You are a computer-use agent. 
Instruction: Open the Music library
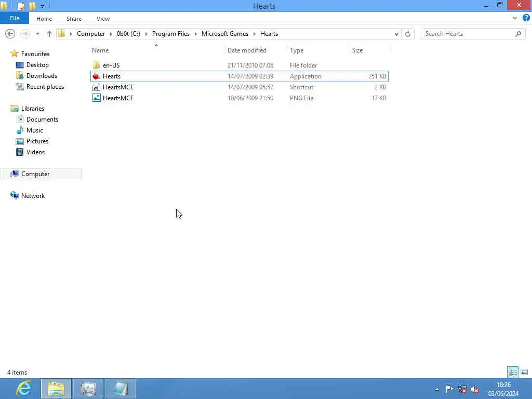[x=35, y=130]
